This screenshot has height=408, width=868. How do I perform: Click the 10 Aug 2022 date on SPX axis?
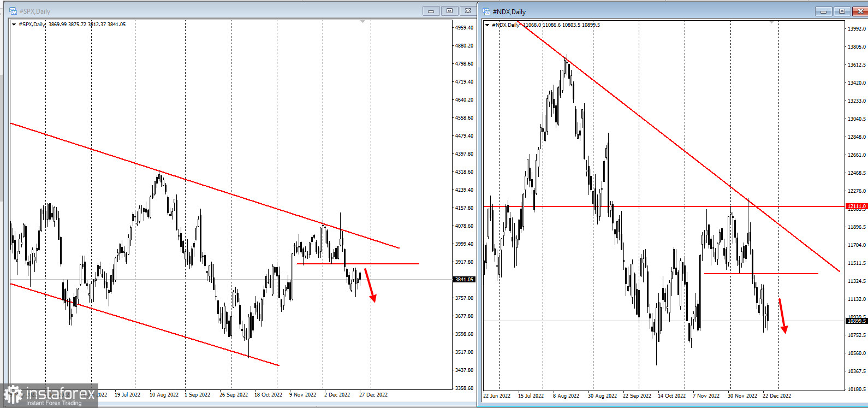click(164, 394)
